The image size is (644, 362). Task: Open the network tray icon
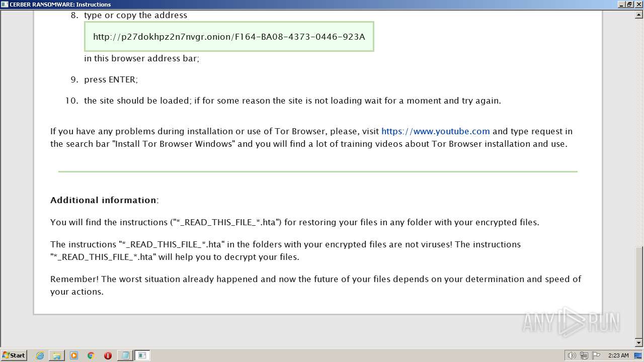pyautogui.click(x=584, y=355)
